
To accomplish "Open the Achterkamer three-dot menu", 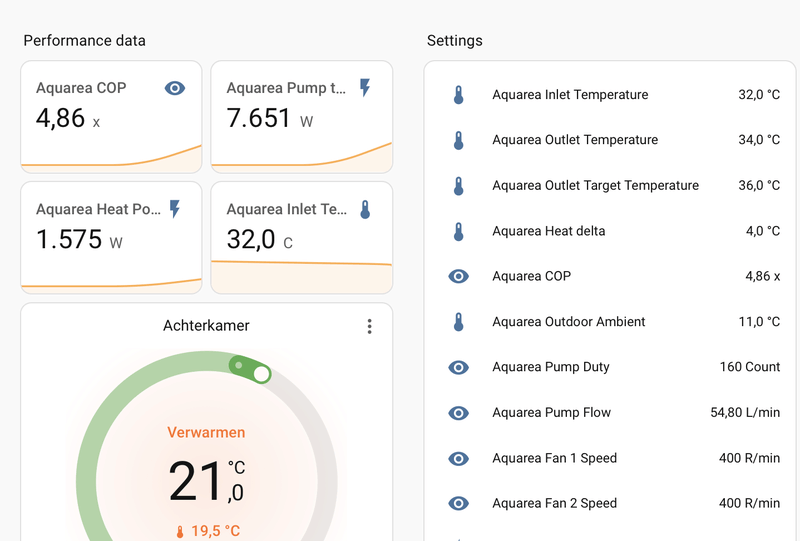I will click(369, 326).
